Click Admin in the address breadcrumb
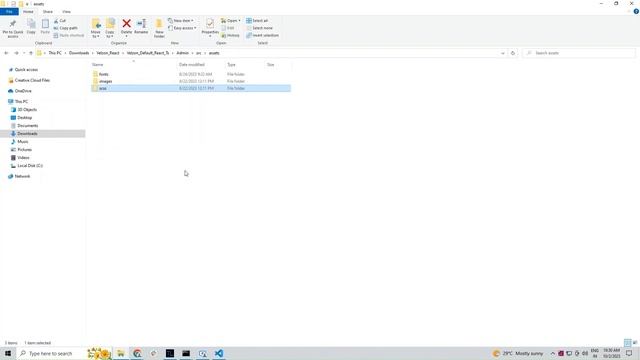640x360 pixels. click(182, 53)
